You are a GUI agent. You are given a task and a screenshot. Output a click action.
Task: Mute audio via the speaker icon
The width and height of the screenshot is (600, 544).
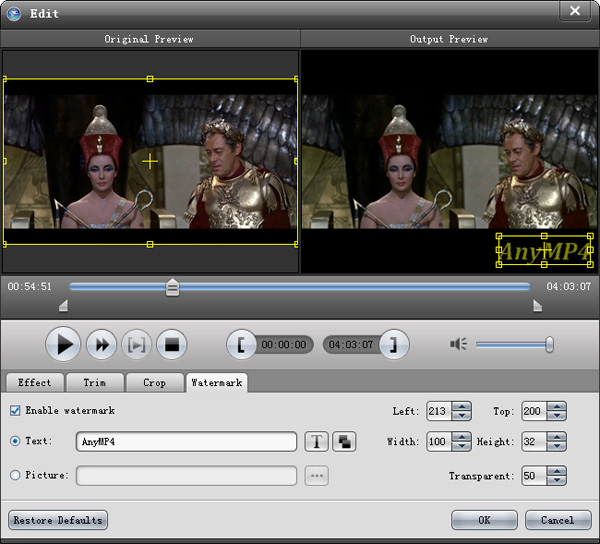coord(458,344)
